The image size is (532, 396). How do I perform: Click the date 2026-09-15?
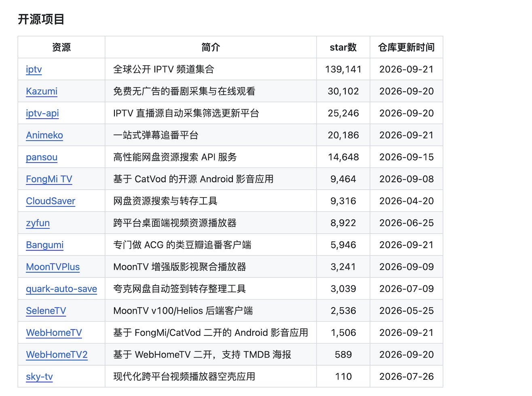pos(406,157)
